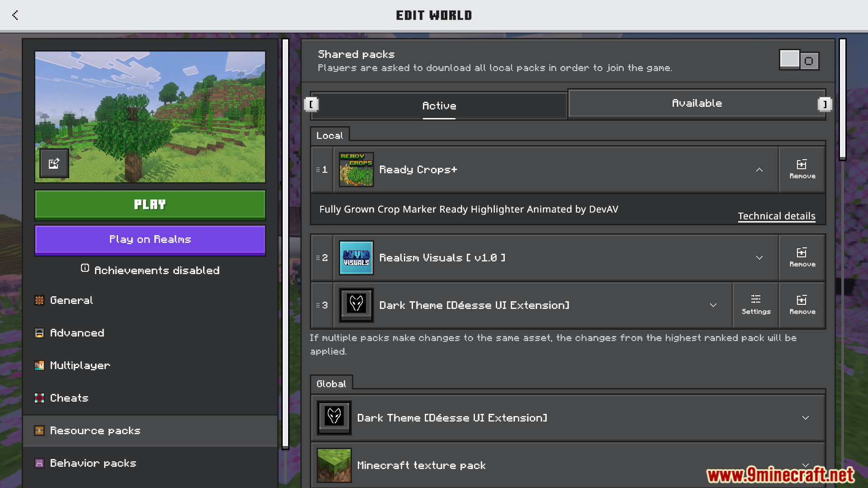Click the Global section label
The image size is (868, 488).
tap(331, 384)
